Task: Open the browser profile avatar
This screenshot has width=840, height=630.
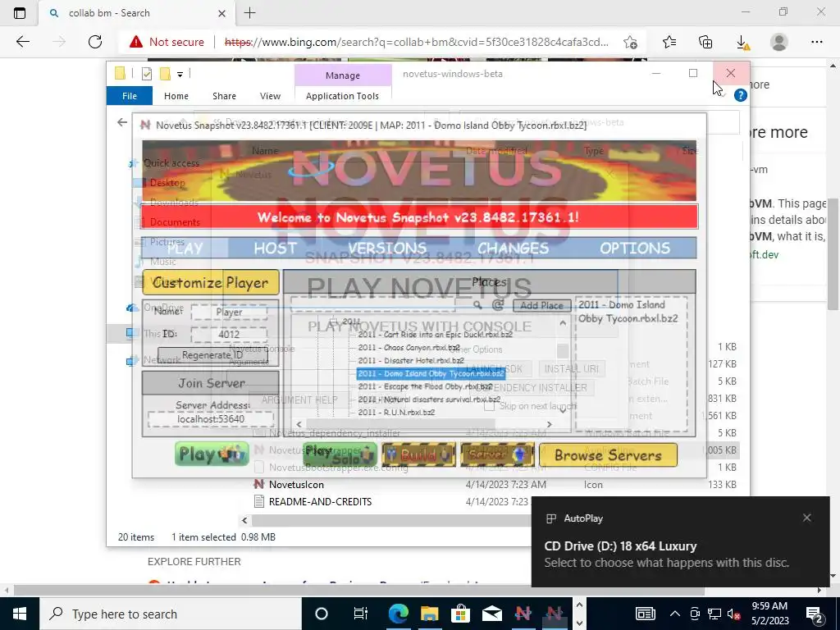Action: pyautogui.click(x=779, y=42)
